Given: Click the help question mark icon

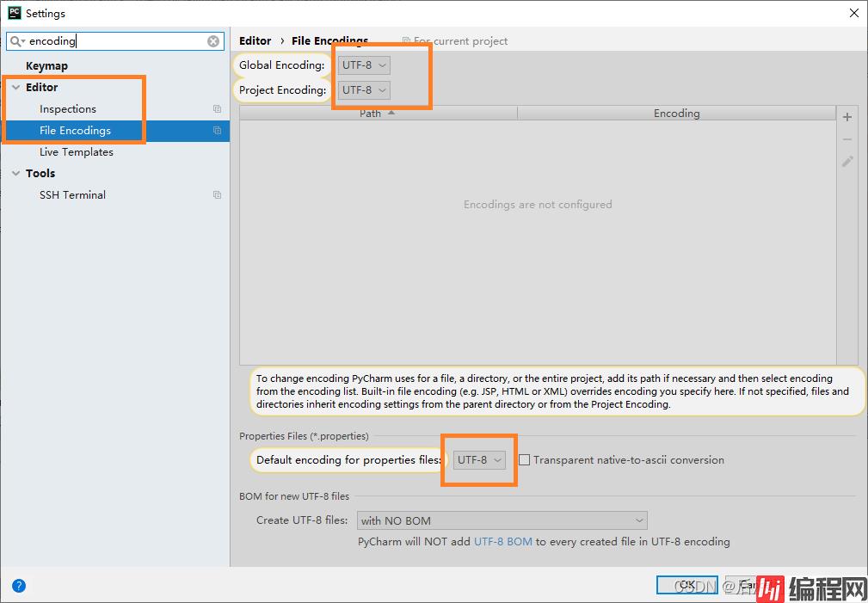Looking at the screenshot, I should click(19, 586).
